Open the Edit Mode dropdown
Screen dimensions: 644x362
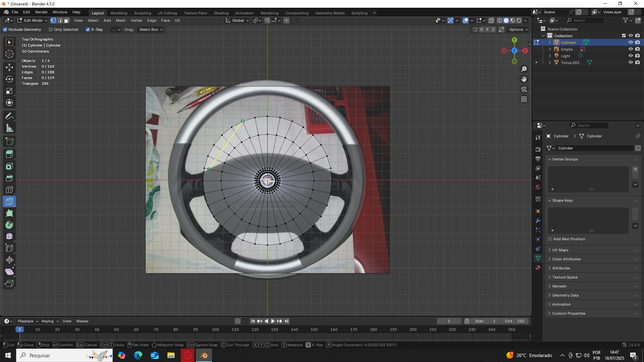[33, 20]
